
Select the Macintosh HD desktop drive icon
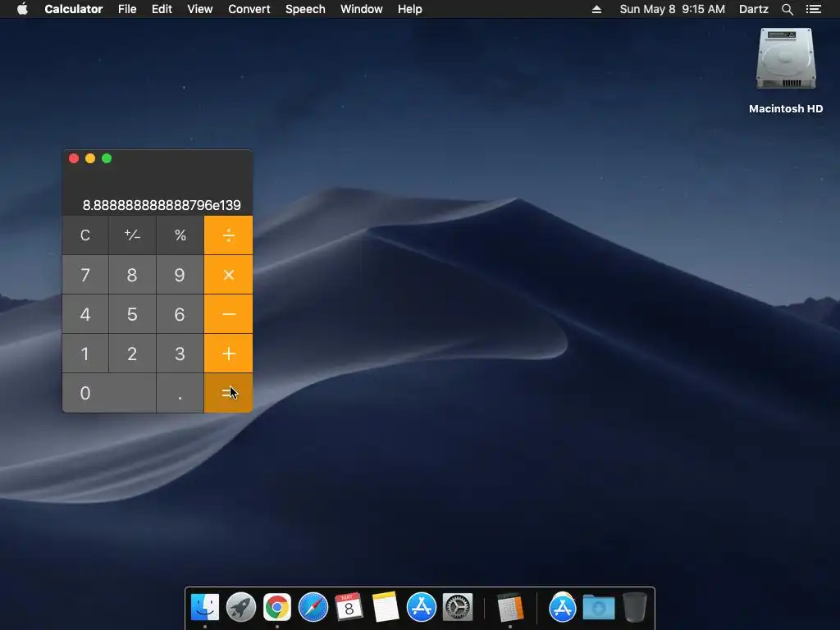[786, 59]
